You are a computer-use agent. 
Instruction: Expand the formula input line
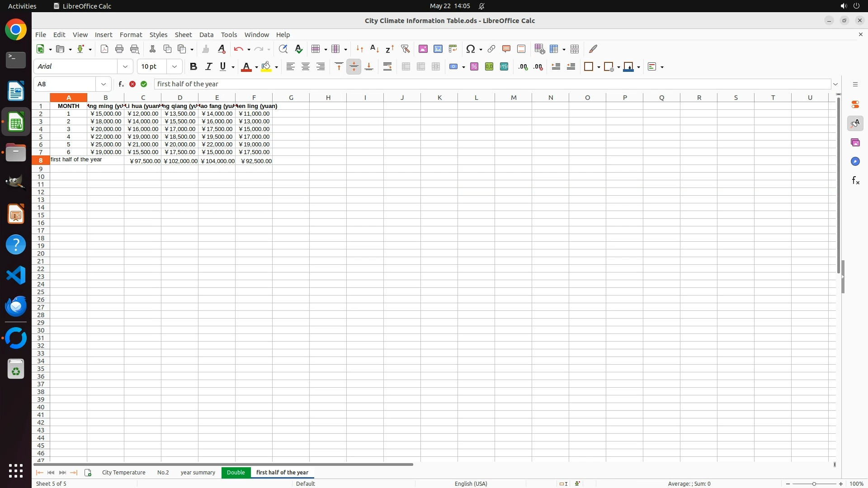coord(835,84)
